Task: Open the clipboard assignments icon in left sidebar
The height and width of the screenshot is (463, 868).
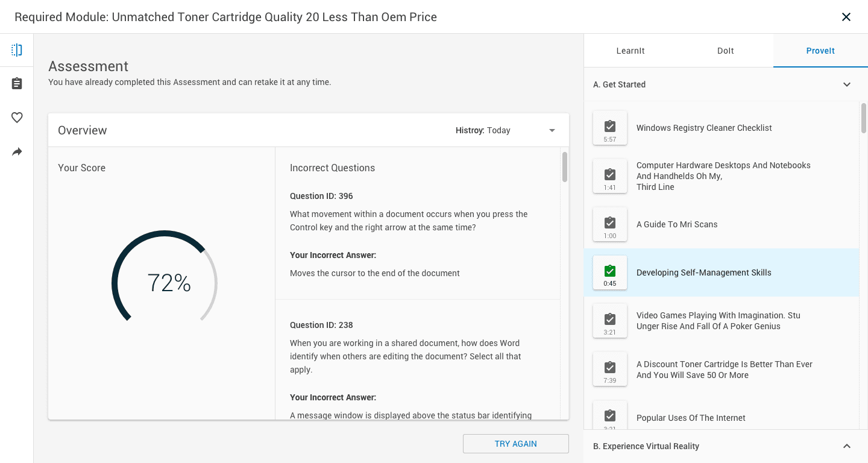Action: pos(17,84)
